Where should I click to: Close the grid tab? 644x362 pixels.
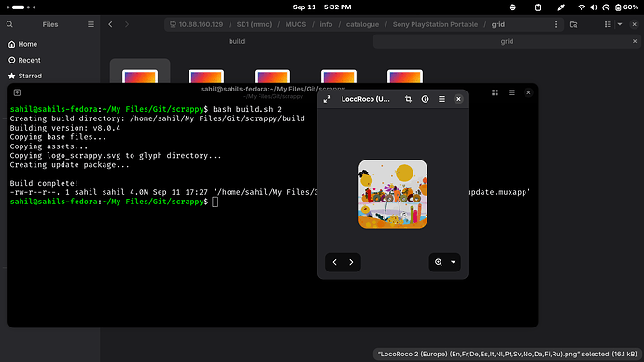coord(635,41)
